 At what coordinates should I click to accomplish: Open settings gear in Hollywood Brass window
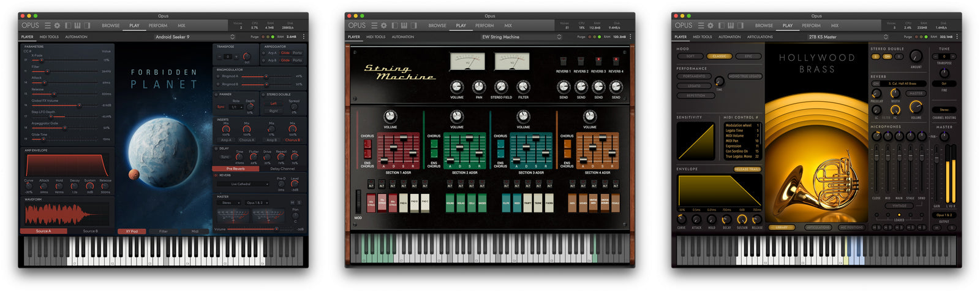click(710, 26)
